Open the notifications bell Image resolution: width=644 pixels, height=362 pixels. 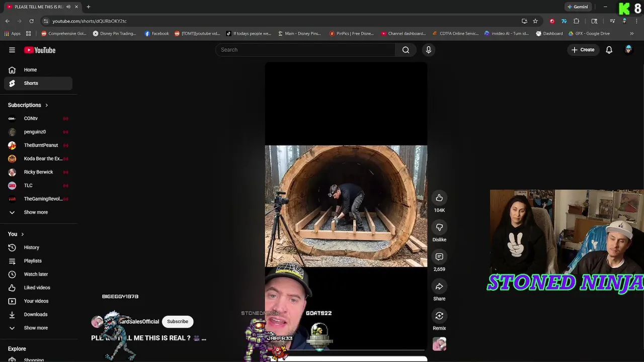coord(609,50)
